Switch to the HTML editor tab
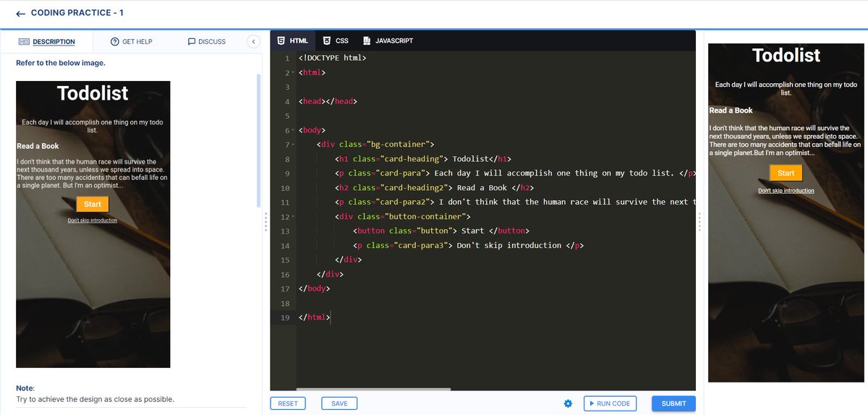 point(292,40)
